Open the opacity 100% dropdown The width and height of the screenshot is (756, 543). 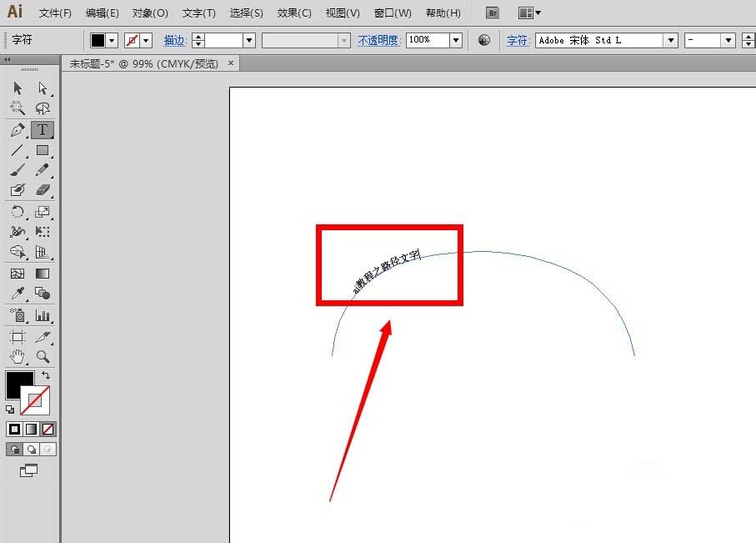tap(456, 41)
